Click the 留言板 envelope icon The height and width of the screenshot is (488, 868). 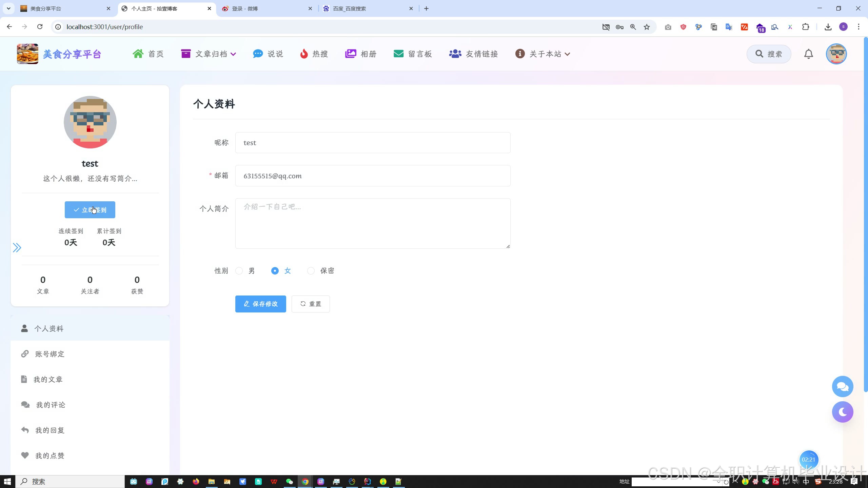pos(398,54)
